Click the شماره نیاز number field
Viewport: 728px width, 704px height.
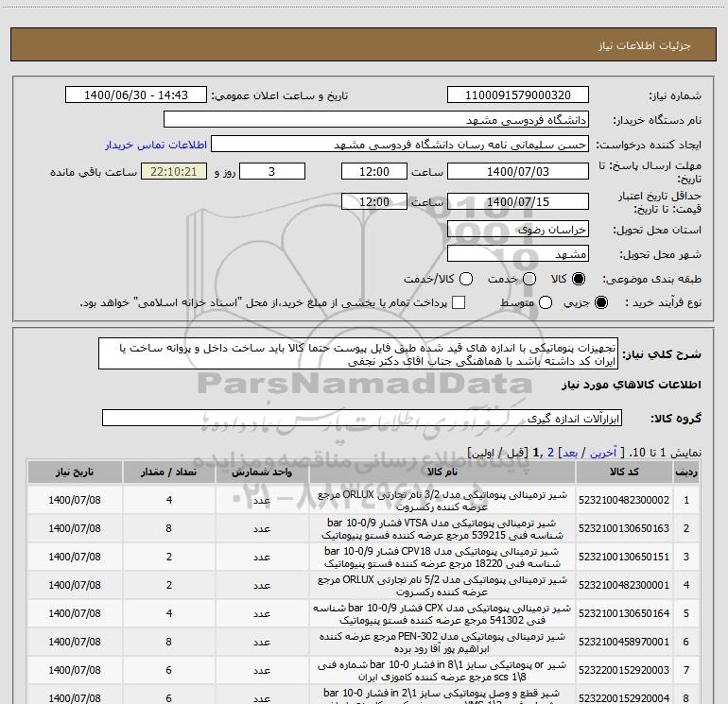pyautogui.click(x=518, y=94)
